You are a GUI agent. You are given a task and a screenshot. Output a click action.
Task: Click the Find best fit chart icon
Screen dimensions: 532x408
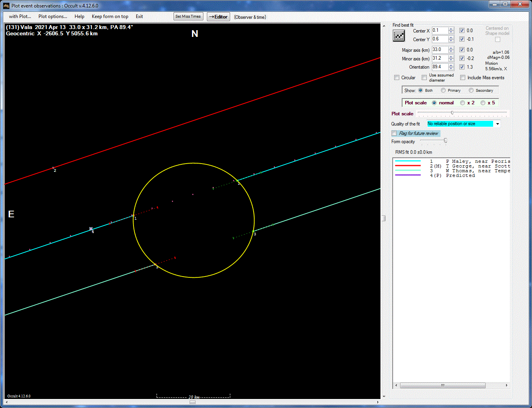coord(399,36)
